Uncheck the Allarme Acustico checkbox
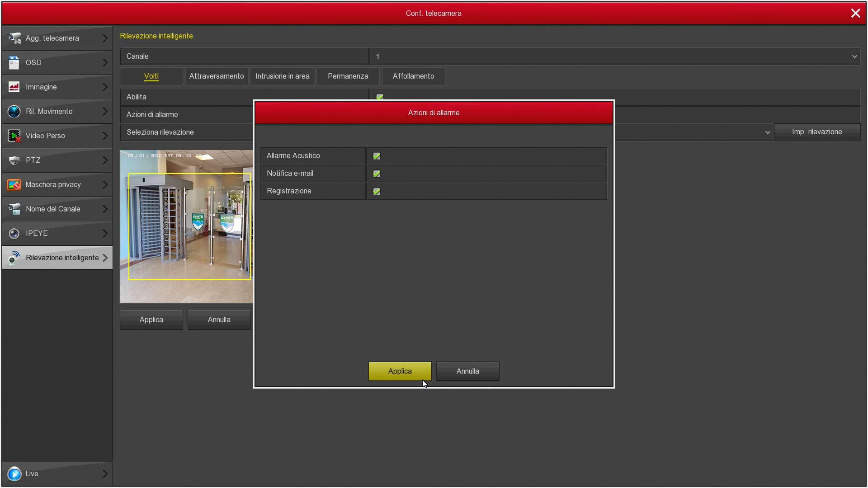868x488 pixels. [377, 156]
